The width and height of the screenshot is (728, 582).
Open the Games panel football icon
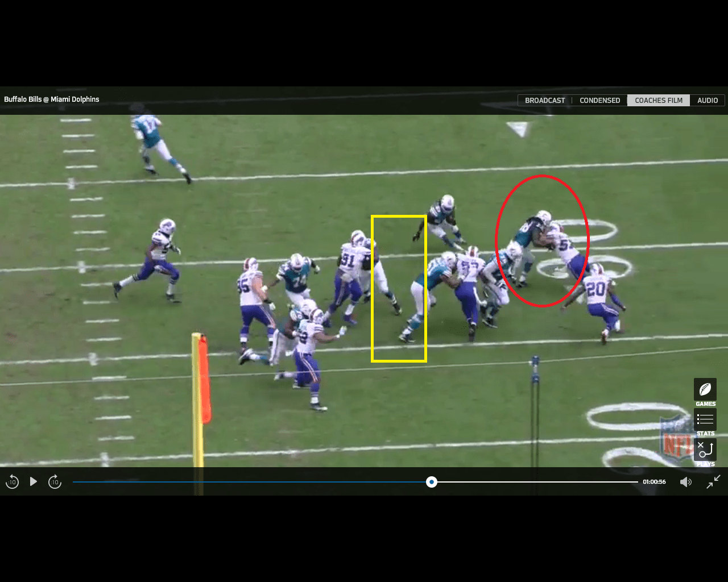point(705,390)
